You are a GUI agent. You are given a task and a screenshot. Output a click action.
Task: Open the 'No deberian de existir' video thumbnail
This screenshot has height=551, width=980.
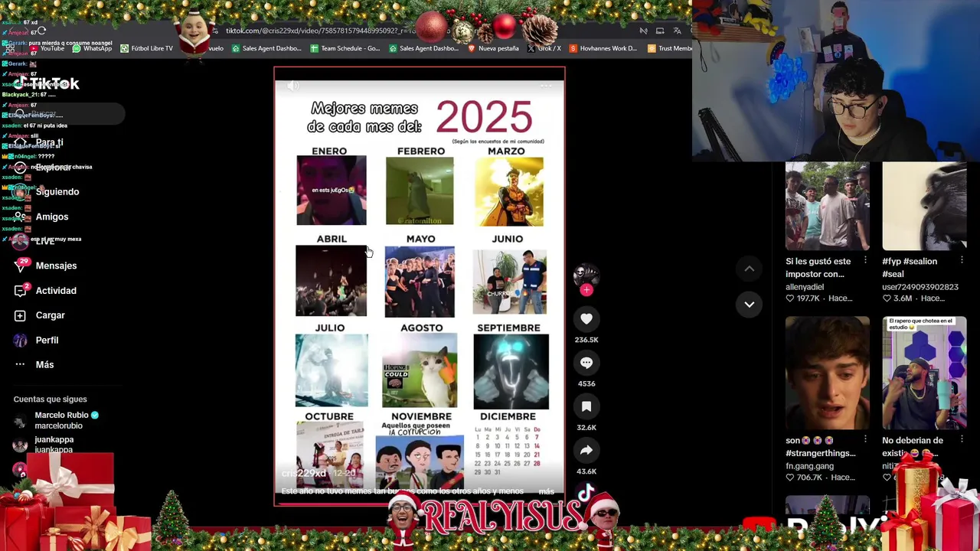tap(925, 373)
